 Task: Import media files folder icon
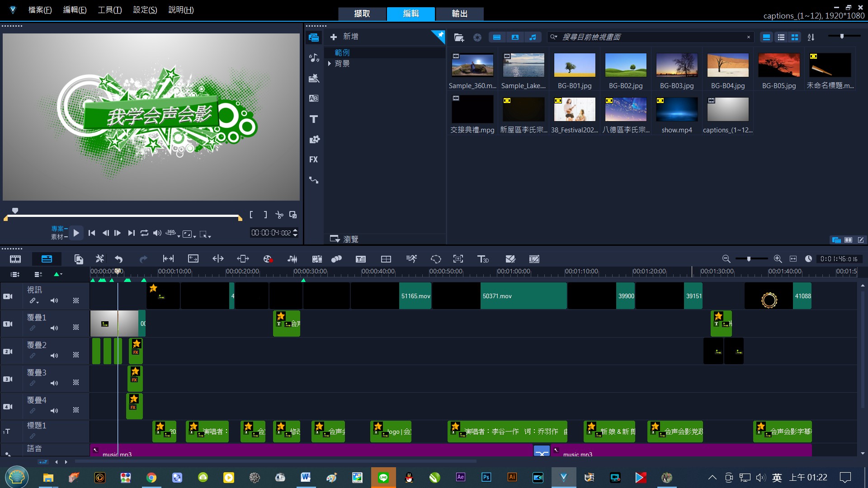(x=459, y=38)
